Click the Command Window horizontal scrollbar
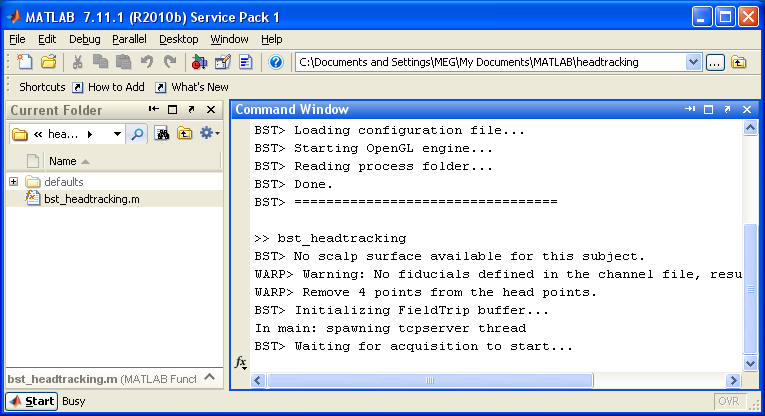The image size is (765, 416). tap(430, 380)
